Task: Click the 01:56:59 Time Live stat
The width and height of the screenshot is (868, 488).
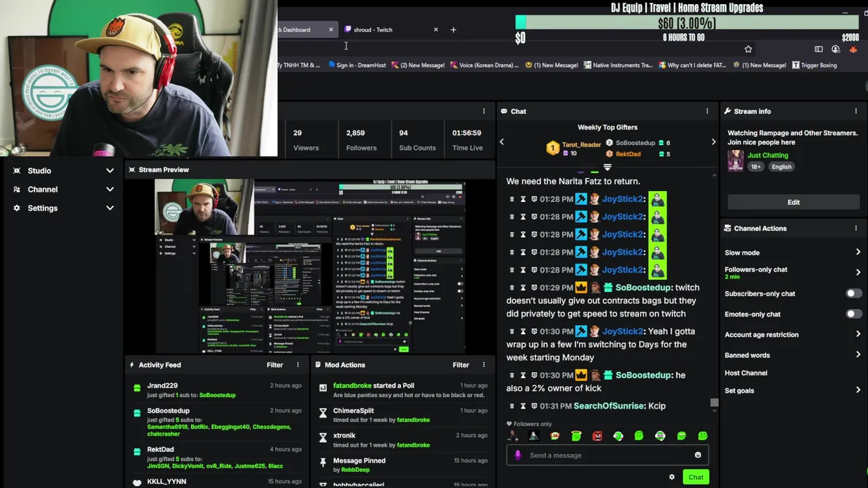Action: [468, 140]
